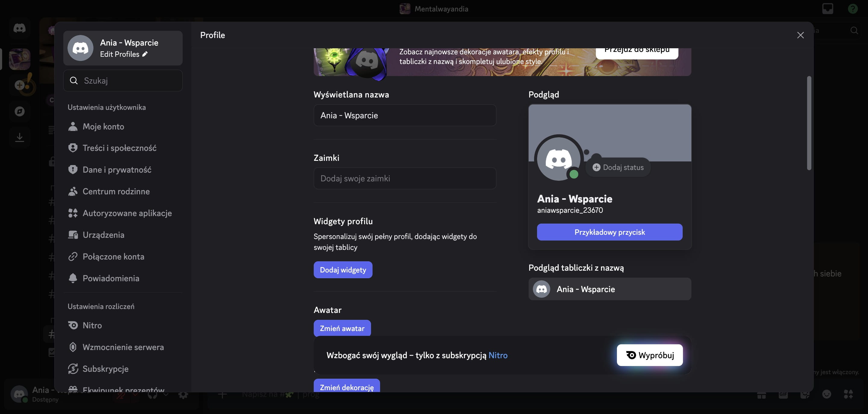Click the Dane i prywatność shield icon

73,170
